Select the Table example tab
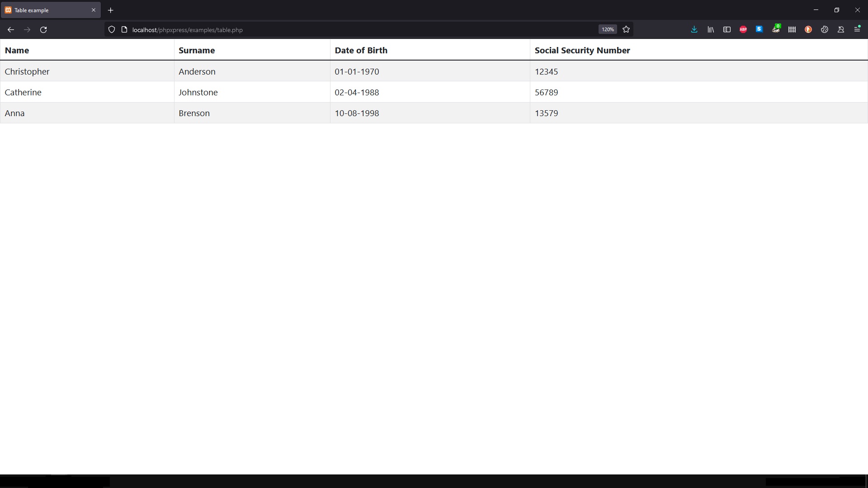 coord(51,10)
